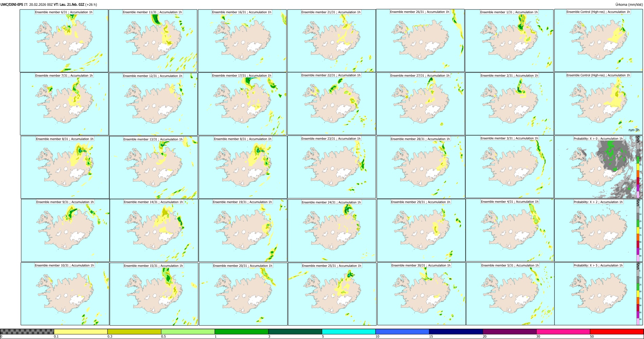This screenshot has height=339, width=644.
Task: Select the Ensemble member 21/31 map
Action: 331,41
